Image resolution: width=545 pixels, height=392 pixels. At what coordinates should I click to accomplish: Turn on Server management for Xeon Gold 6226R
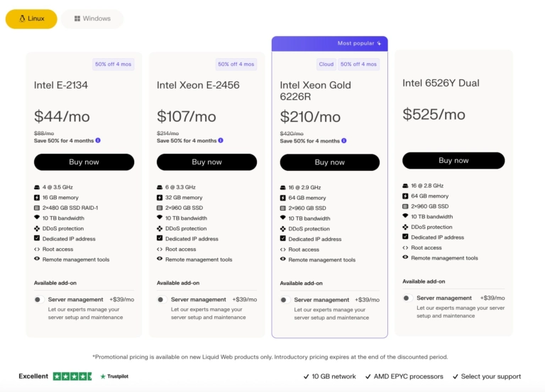[285, 300]
